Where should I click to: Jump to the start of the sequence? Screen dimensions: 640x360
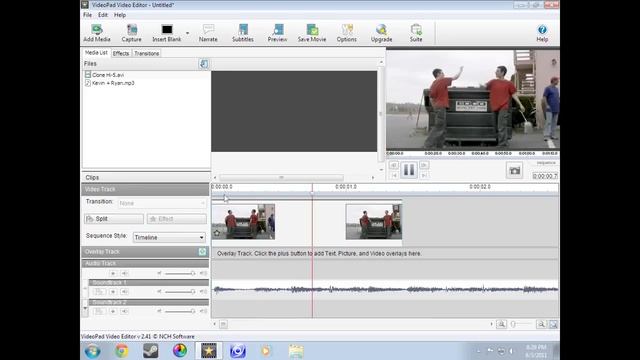tap(393, 175)
